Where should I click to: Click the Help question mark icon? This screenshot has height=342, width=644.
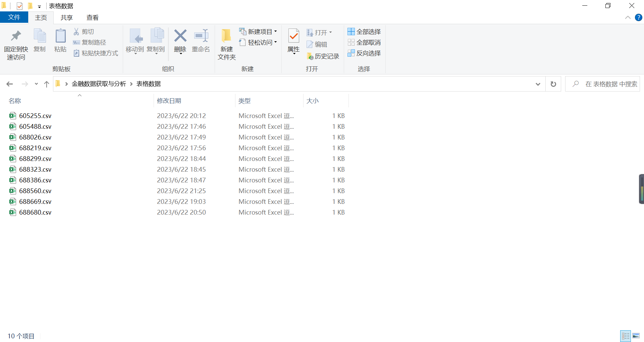point(638,17)
